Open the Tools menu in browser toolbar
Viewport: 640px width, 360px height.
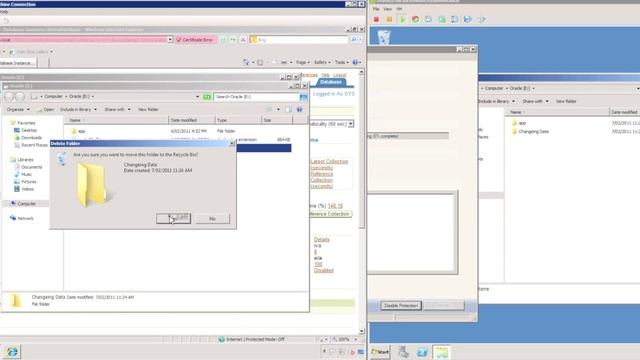point(341,62)
